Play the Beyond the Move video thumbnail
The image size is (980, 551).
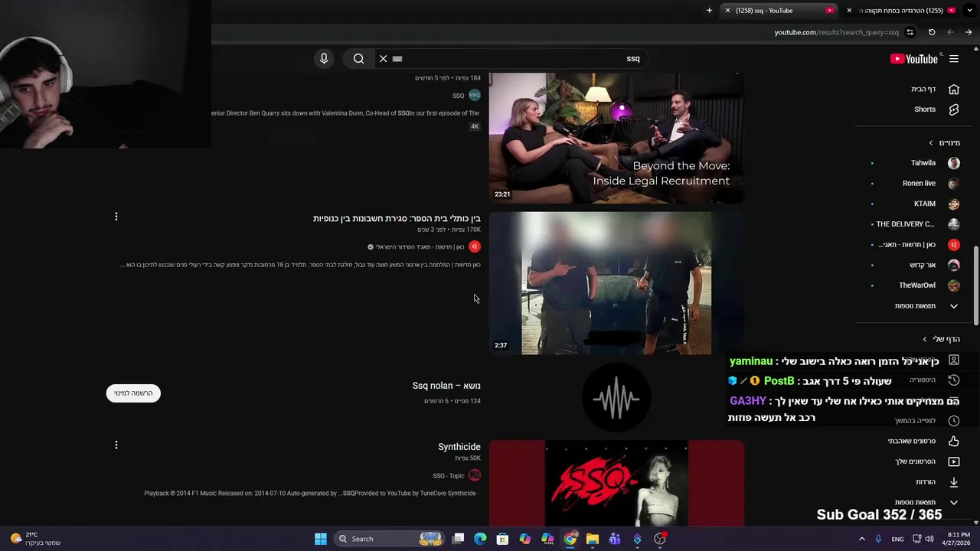(616, 139)
